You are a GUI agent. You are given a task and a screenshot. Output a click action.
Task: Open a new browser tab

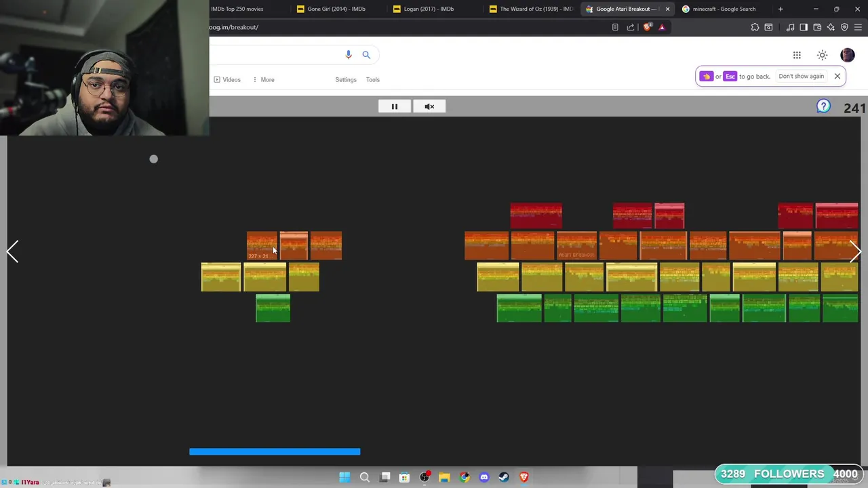pos(781,9)
